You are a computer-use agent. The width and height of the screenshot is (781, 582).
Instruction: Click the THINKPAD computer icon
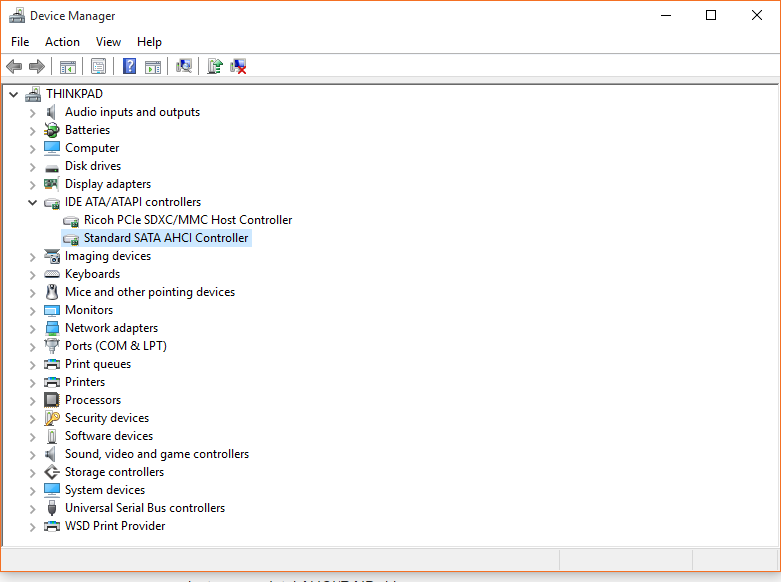coord(33,94)
